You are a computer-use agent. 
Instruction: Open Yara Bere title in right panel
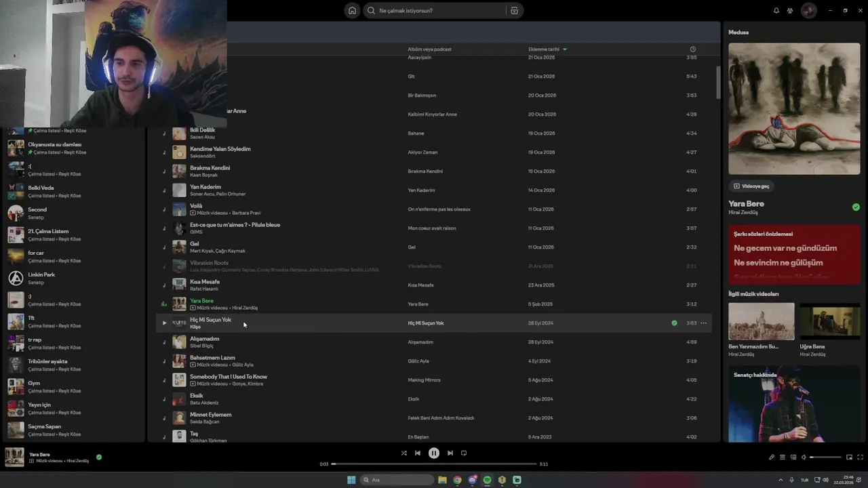point(746,203)
